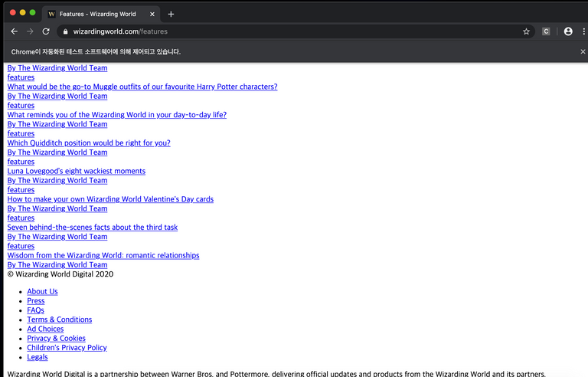Image resolution: width=588 pixels, height=377 pixels.
Task: Open the Valentine's Day cards article link
Action: 110,199
